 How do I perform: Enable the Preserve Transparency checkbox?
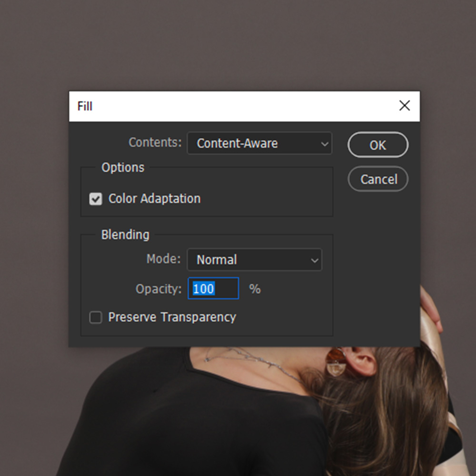(96, 317)
